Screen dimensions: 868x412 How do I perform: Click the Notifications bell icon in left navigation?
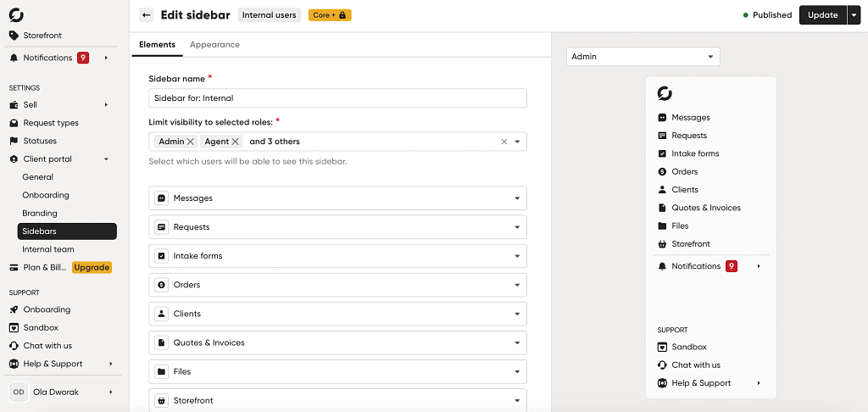14,58
